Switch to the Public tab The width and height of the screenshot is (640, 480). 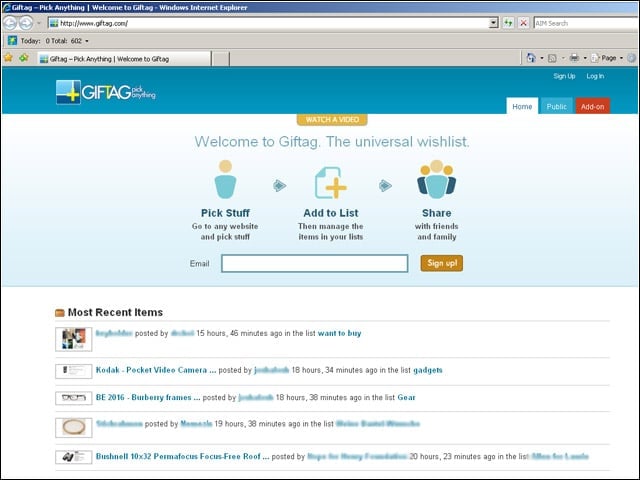point(556,107)
